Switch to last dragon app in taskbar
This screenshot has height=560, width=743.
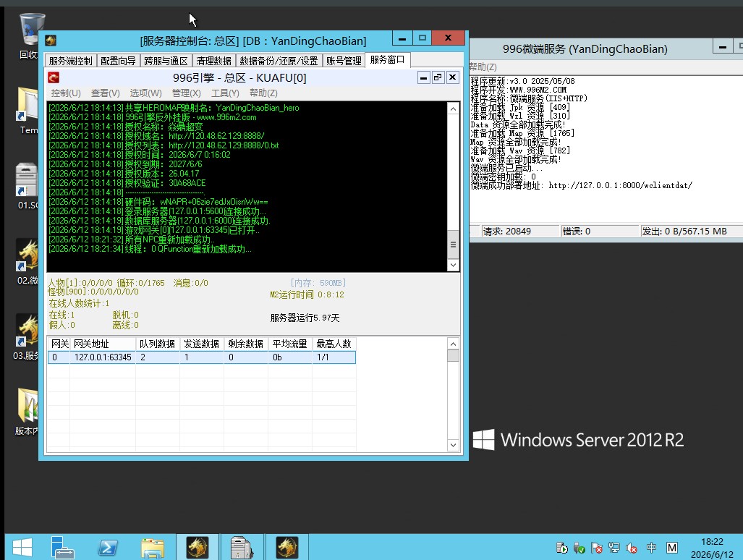click(286, 548)
